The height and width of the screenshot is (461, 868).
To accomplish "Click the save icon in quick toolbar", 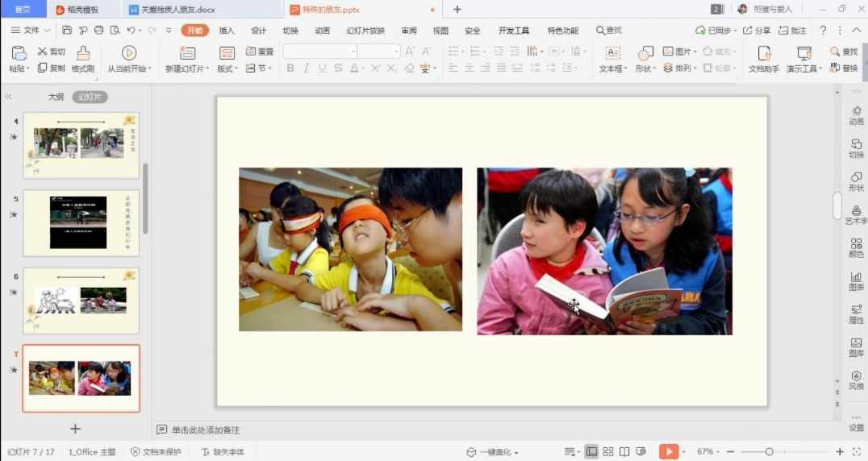I will point(67,31).
